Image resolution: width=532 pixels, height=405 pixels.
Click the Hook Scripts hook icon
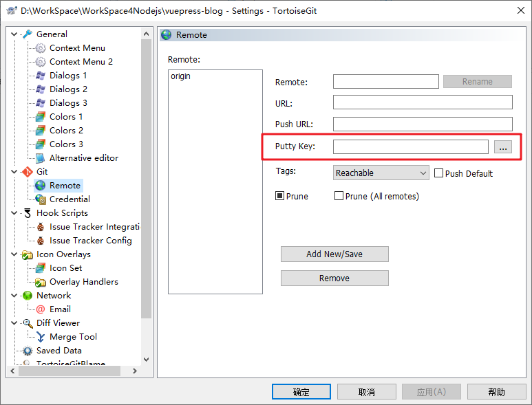(x=28, y=213)
